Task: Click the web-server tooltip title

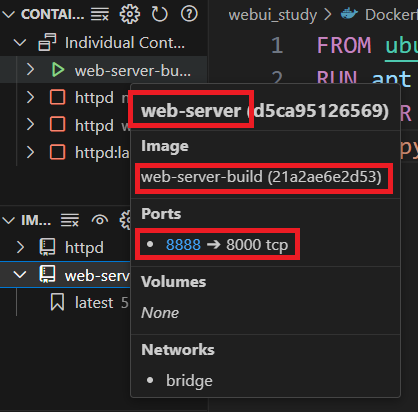Action: click(191, 111)
